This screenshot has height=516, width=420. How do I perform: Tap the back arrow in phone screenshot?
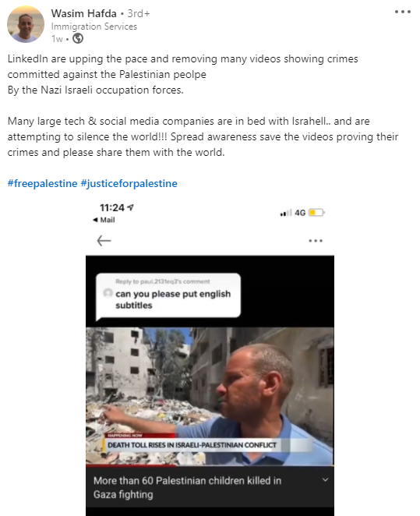104,241
